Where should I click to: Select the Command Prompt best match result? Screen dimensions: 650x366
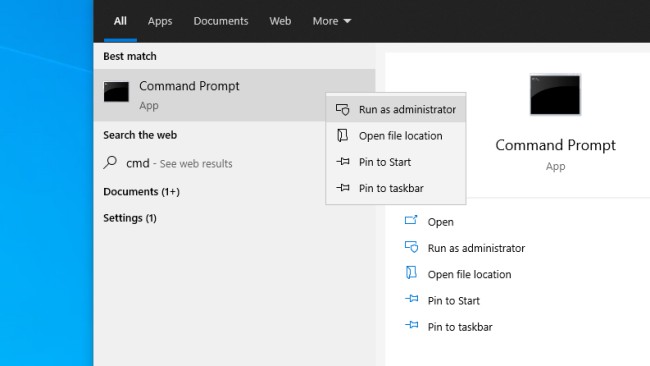click(234, 95)
